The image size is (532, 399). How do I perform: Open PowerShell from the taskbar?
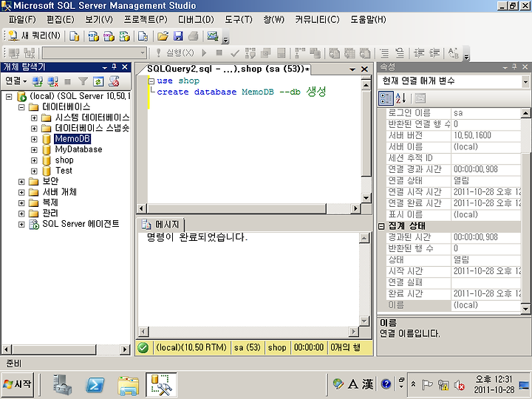[x=95, y=385]
